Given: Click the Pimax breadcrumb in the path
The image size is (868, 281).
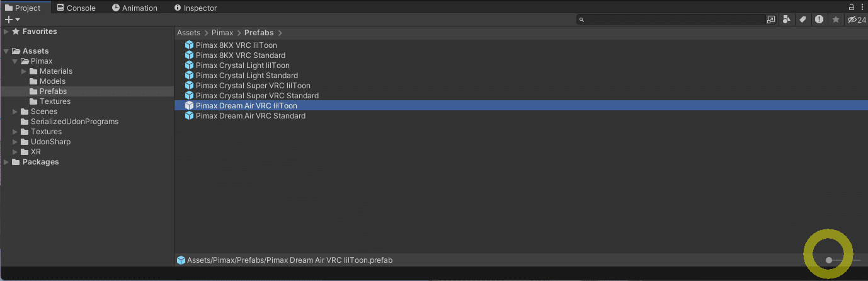Looking at the screenshot, I should (x=222, y=33).
